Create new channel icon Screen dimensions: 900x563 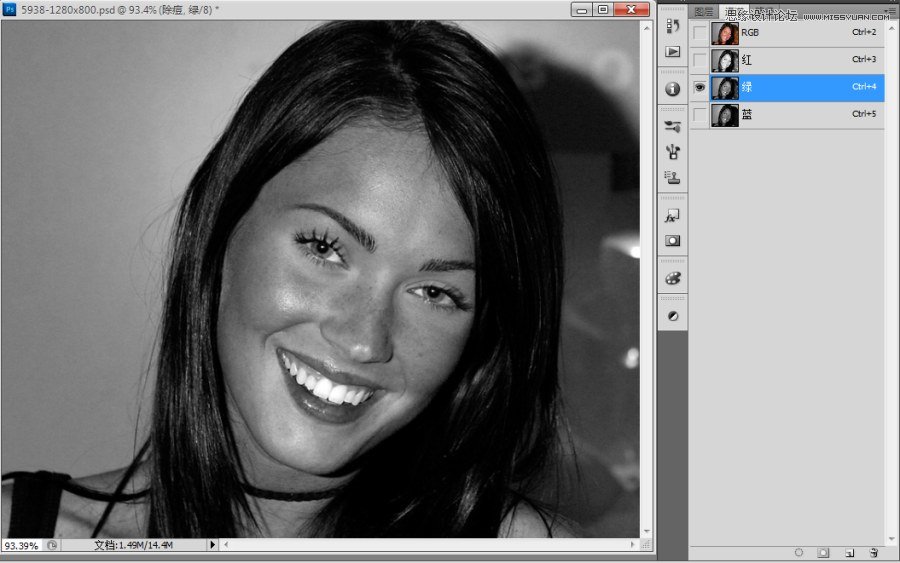click(848, 552)
